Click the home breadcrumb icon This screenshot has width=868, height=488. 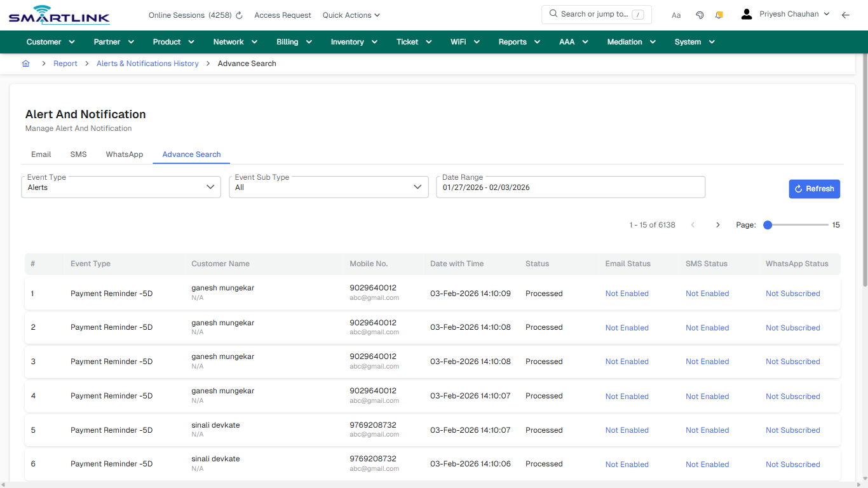click(x=25, y=64)
